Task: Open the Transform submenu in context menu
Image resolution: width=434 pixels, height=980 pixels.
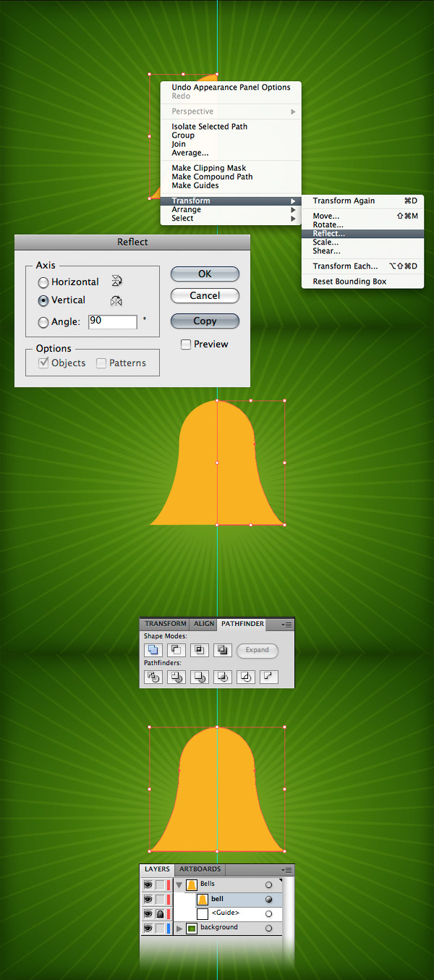Action: tap(230, 201)
